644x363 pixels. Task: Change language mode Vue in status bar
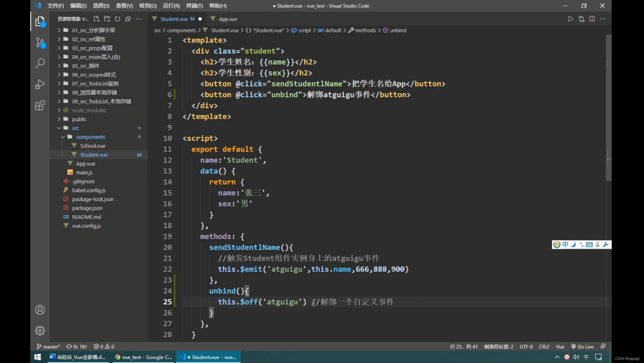(560, 347)
